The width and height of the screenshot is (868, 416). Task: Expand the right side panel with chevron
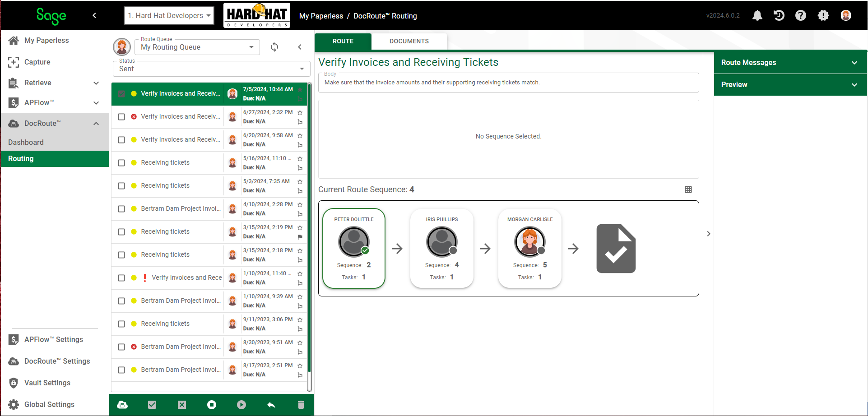pos(709,234)
